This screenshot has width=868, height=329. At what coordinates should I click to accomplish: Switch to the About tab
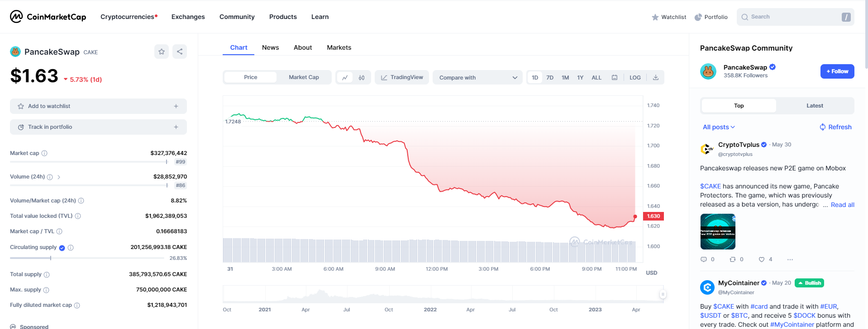pos(303,47)
